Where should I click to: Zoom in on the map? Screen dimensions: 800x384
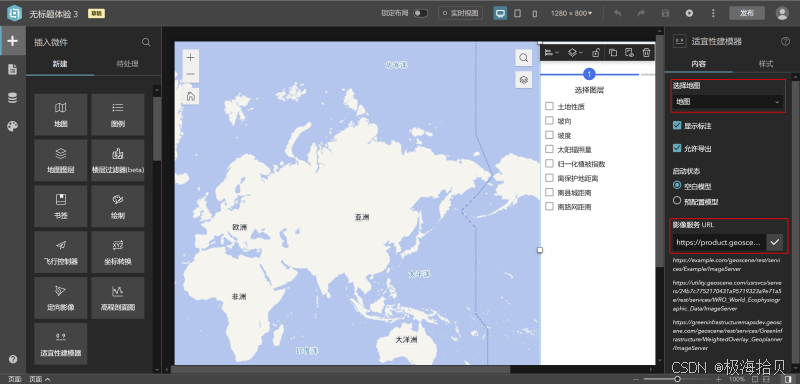[x=190, y=58]
